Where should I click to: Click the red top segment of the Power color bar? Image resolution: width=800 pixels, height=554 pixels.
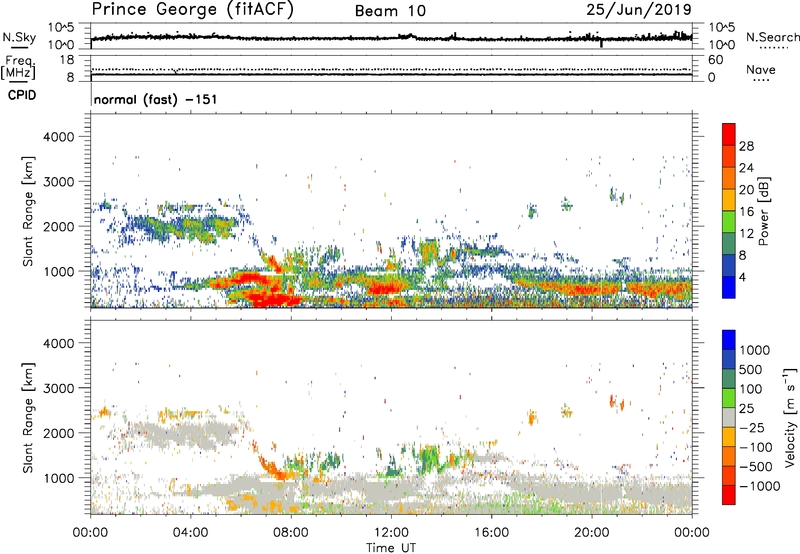(729, 134)
